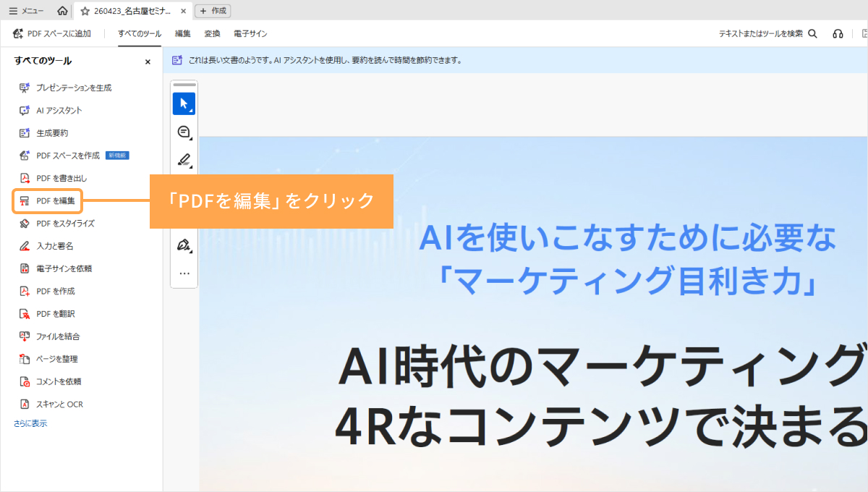
Task: Open the three-dots more tools in quick toolbar
Action: coord(184,273)
